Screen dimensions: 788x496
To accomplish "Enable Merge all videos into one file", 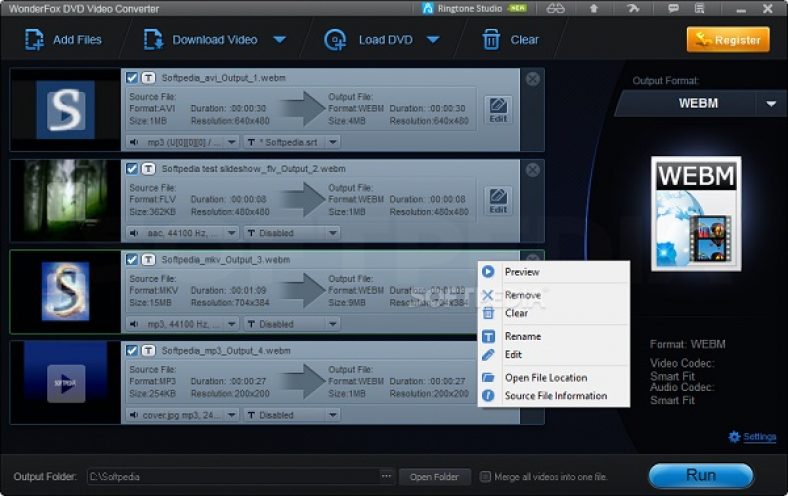I will pos(486,477).
